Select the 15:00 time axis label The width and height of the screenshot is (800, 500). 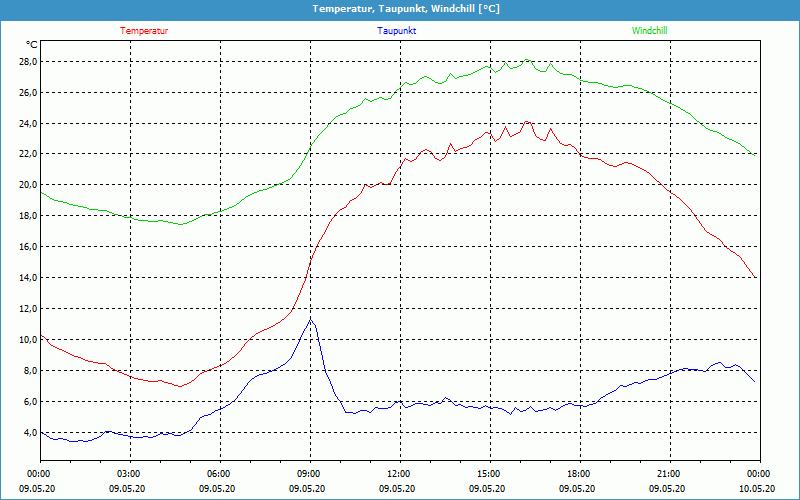pos(489,474)
